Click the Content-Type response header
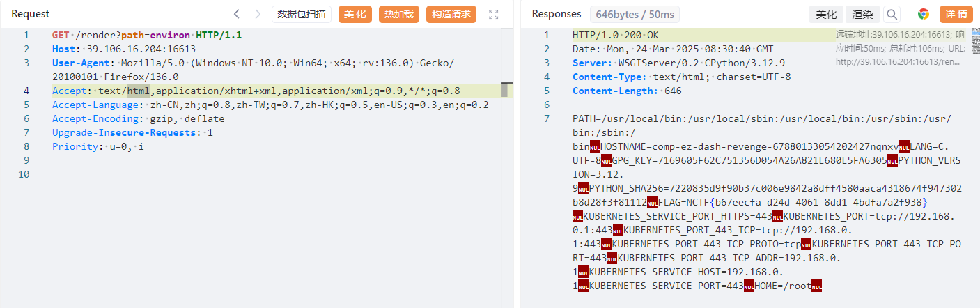 [681, 77]
